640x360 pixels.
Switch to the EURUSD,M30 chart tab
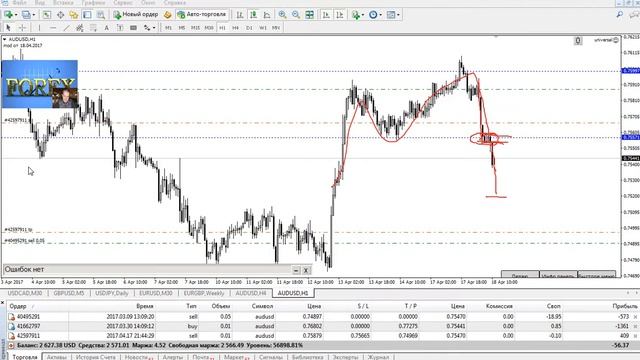[x=156, y=293]
